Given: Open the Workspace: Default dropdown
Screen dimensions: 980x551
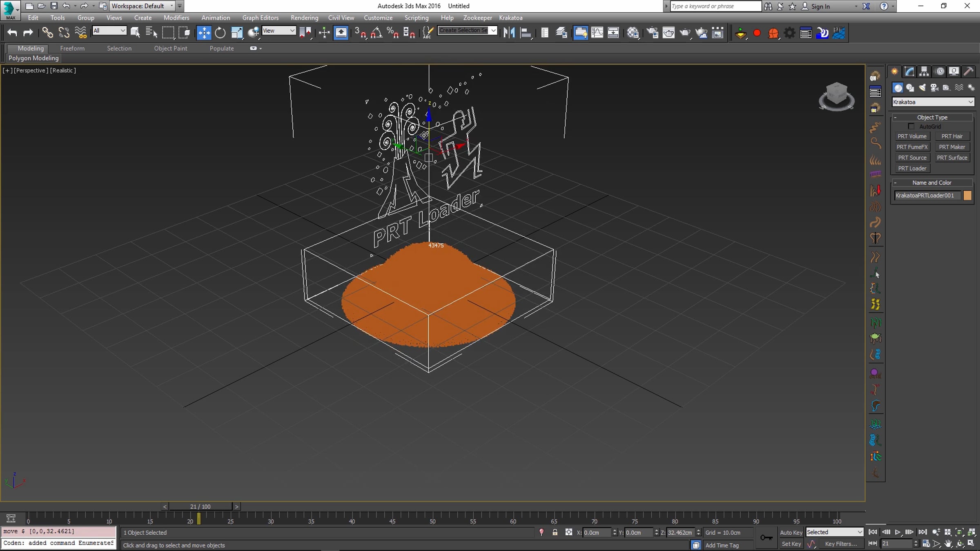Looking at the screenshot, I should click(x=142, y=6).
